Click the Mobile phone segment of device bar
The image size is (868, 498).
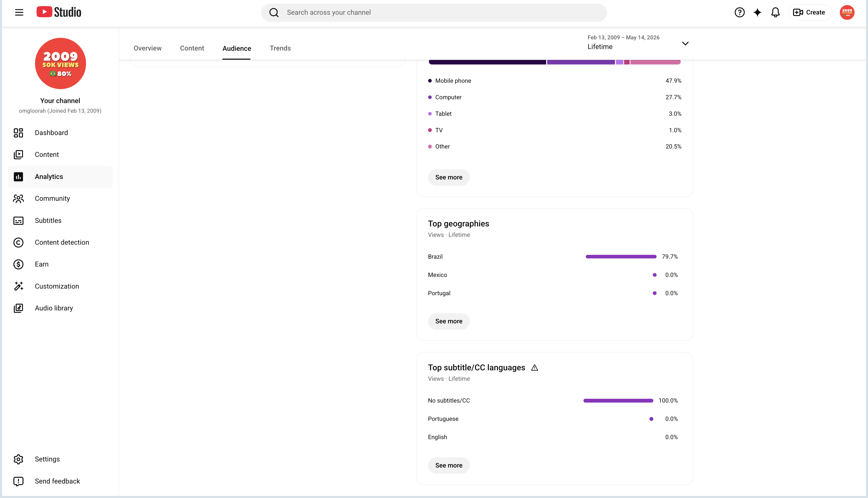pos(487,62)
